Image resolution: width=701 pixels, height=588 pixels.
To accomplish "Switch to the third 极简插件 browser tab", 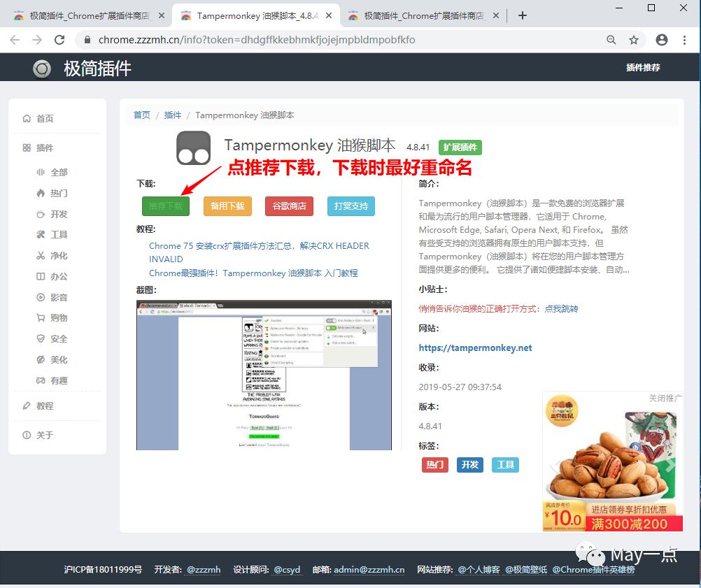I will coord(422,15).
